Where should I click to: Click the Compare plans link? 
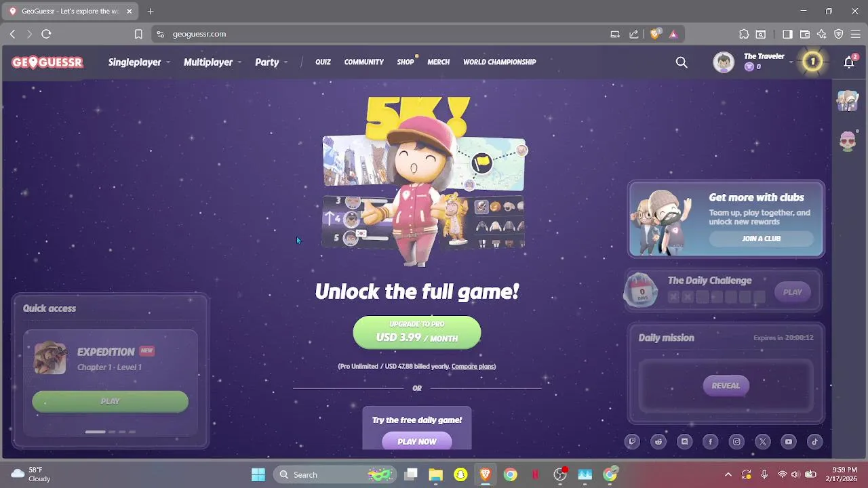(x=473, y=367)
